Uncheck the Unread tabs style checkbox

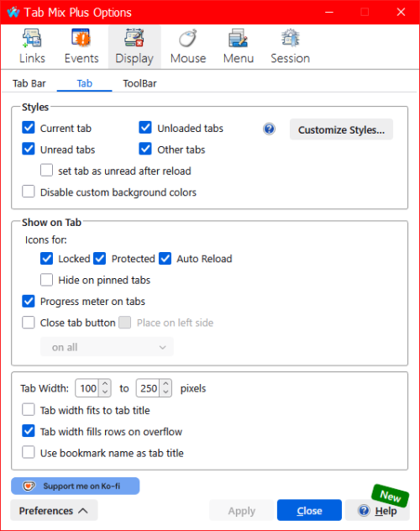point(29,149)
